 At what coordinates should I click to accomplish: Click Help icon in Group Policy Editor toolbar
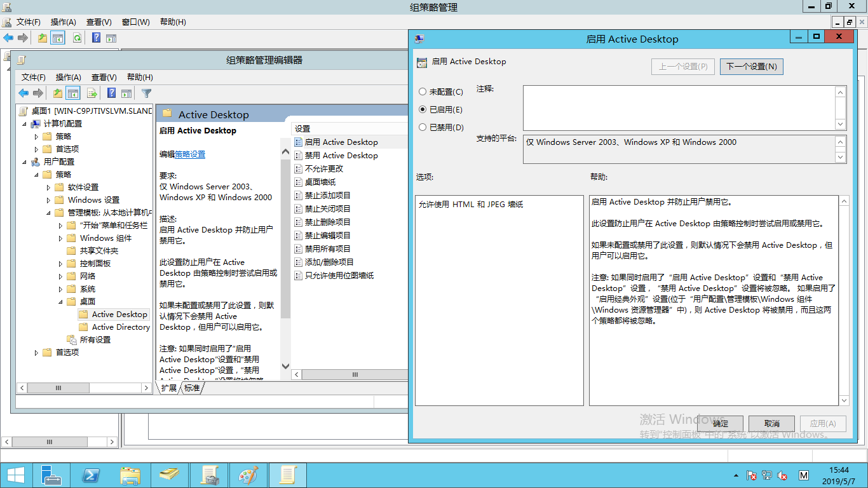[111, 93]
